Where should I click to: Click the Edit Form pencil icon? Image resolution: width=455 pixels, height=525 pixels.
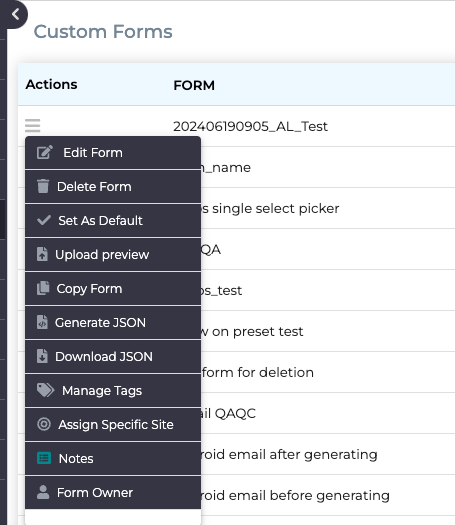click(x=45, y=152)
